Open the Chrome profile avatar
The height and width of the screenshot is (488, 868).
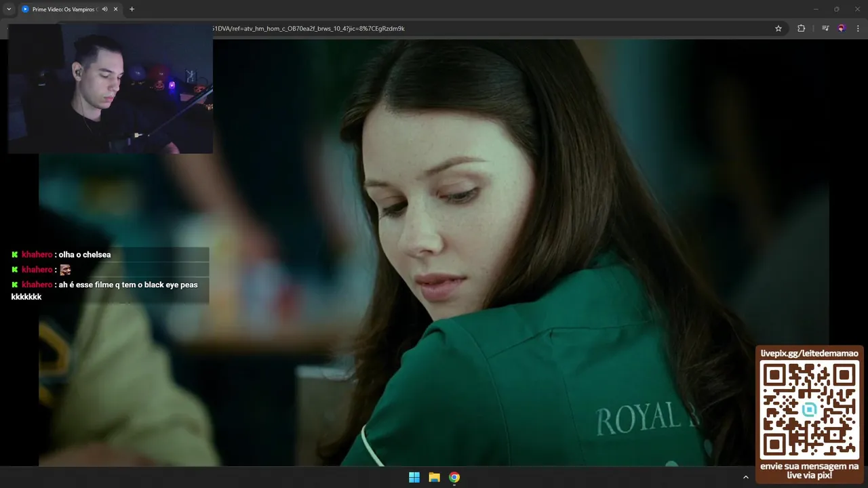tap(842, 28)
